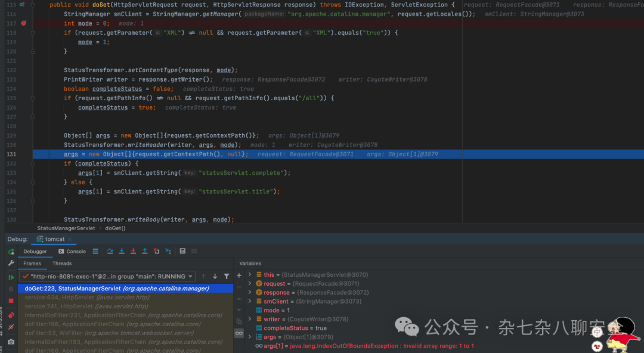
Task: Toggle show watches glasses icon
Action: (239, 333)
